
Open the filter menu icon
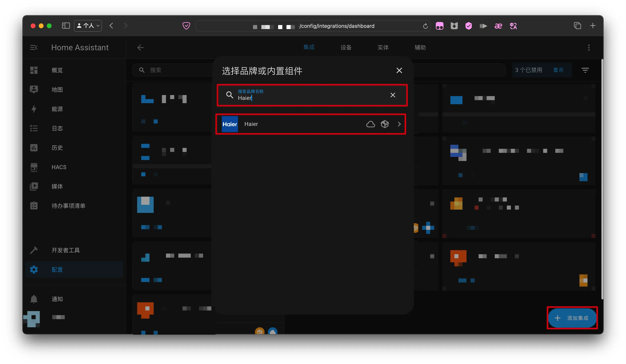point(585,70)
